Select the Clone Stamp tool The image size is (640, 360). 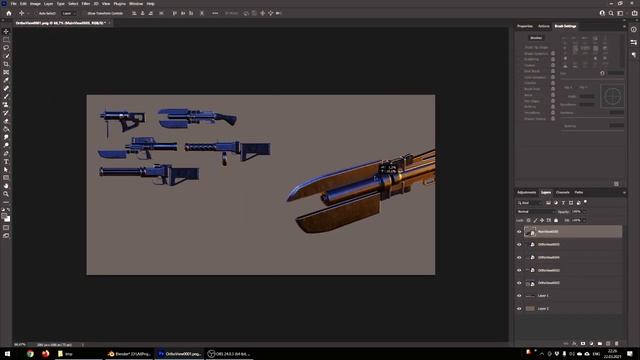(x=6, y=105)
